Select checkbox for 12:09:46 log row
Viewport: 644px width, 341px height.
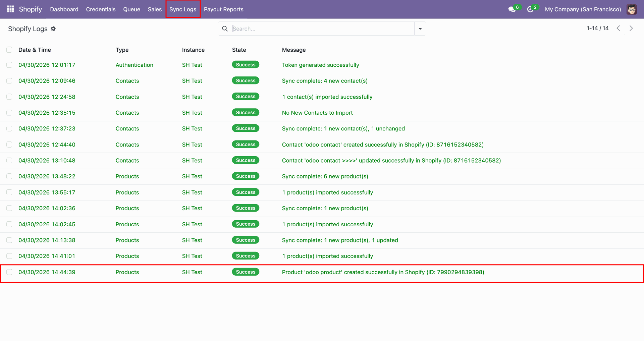(9, 81)
